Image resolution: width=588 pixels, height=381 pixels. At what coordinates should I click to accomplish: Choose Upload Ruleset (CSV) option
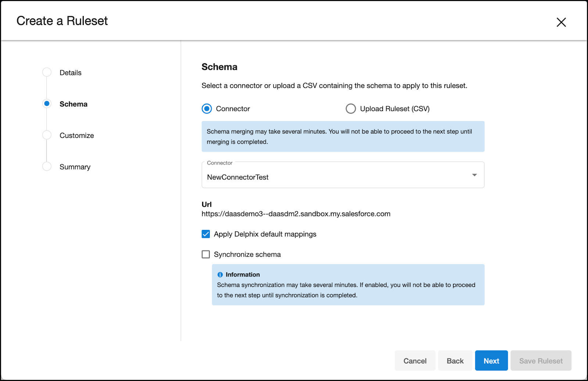point(351,108)
